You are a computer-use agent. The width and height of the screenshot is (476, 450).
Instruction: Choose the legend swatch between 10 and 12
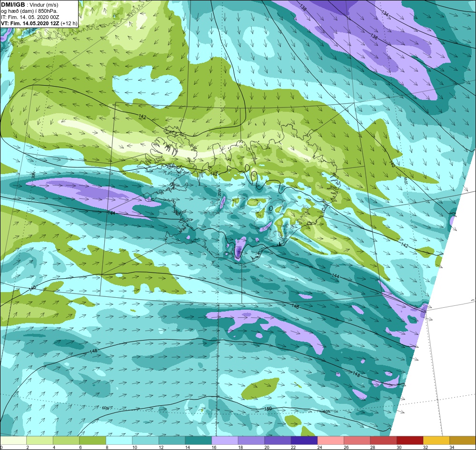click(x=145, y=440)
